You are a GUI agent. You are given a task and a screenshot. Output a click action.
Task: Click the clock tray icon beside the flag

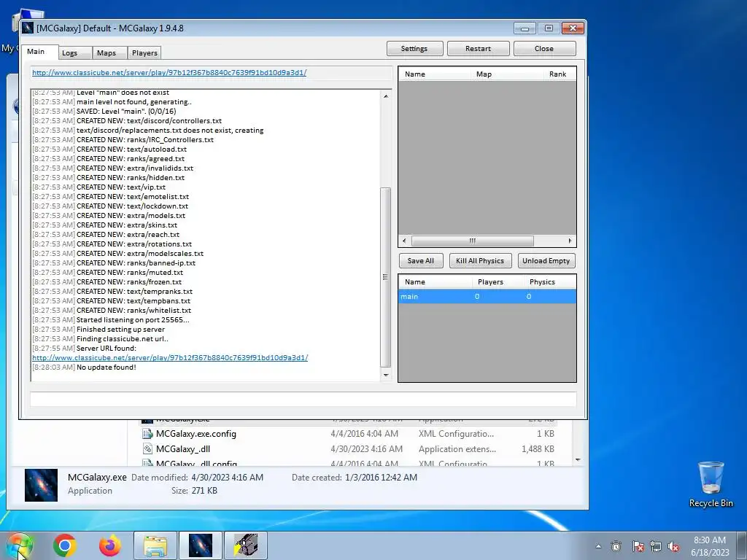(616, 547)
